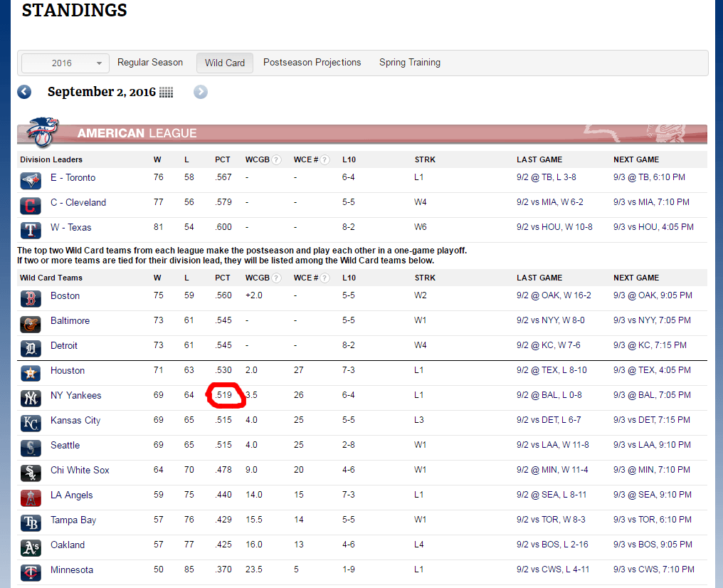Open the 2016 season year dropdown
This screenshot has height=588, width=723.
coord(65,63)
